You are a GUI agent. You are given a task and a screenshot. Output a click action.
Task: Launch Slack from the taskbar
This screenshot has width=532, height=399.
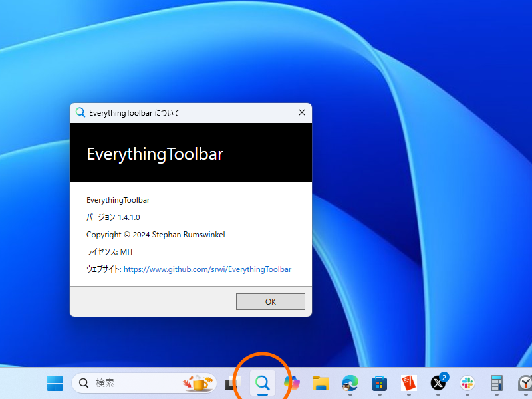467,383
